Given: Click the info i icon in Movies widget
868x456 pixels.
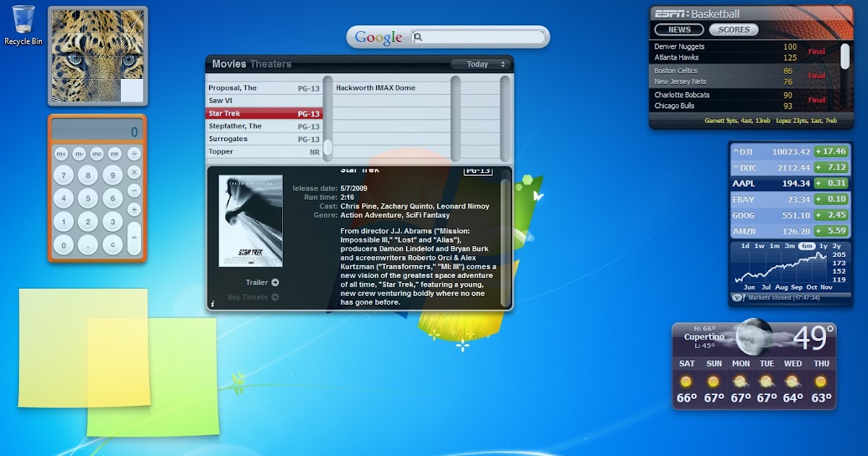Looking at the screenshot, I should (212, 303).
